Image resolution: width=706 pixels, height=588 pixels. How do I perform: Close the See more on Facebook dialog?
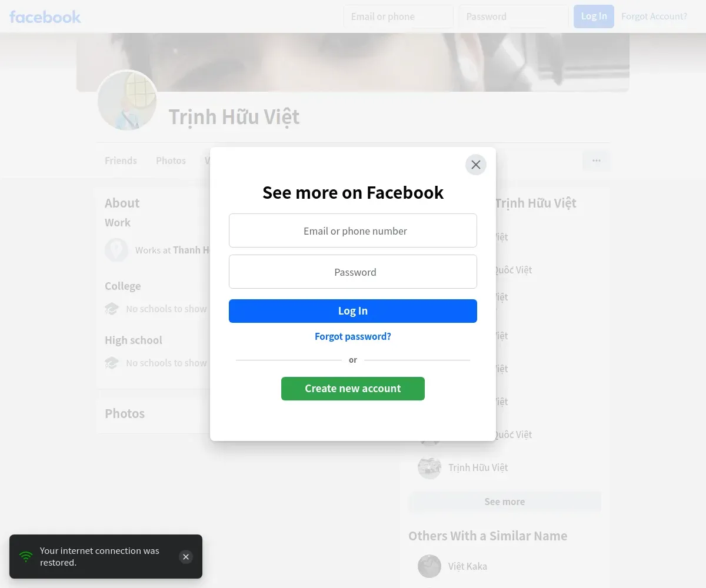point(476,165)
